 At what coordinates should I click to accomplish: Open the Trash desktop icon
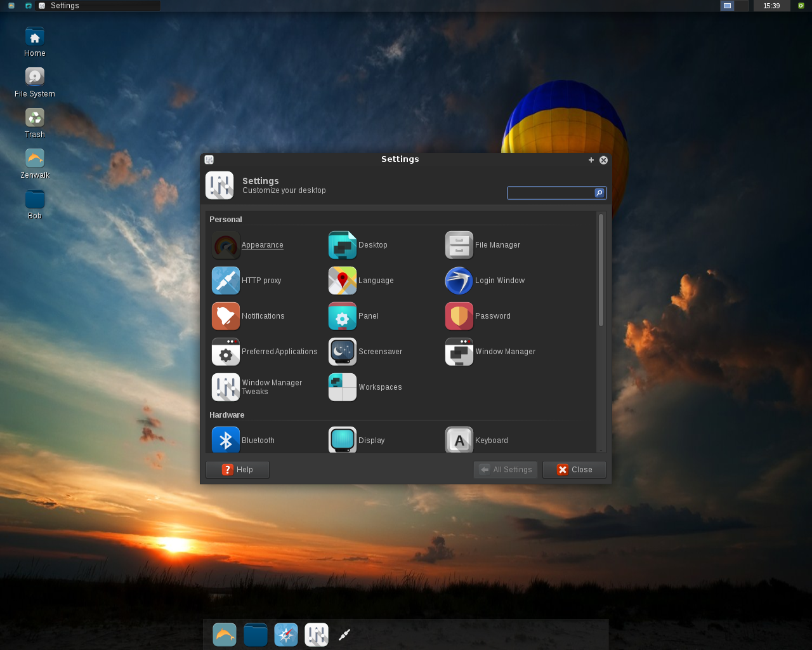coord(35,117)
